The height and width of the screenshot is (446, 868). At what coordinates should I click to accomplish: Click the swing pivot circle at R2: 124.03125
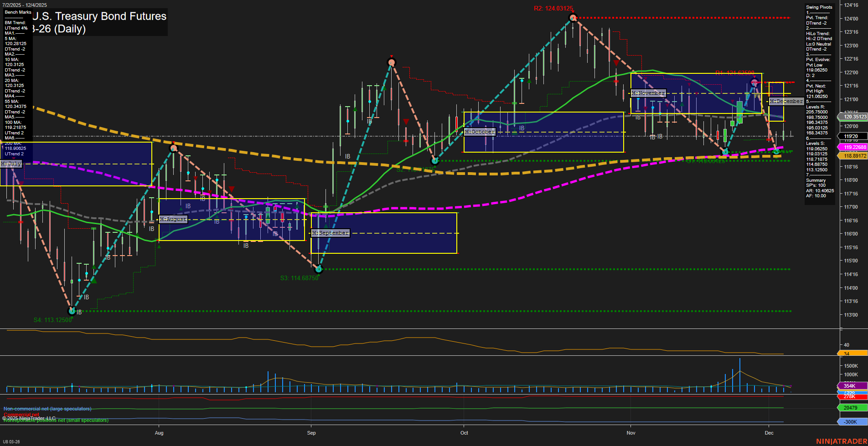coord(573,18)
